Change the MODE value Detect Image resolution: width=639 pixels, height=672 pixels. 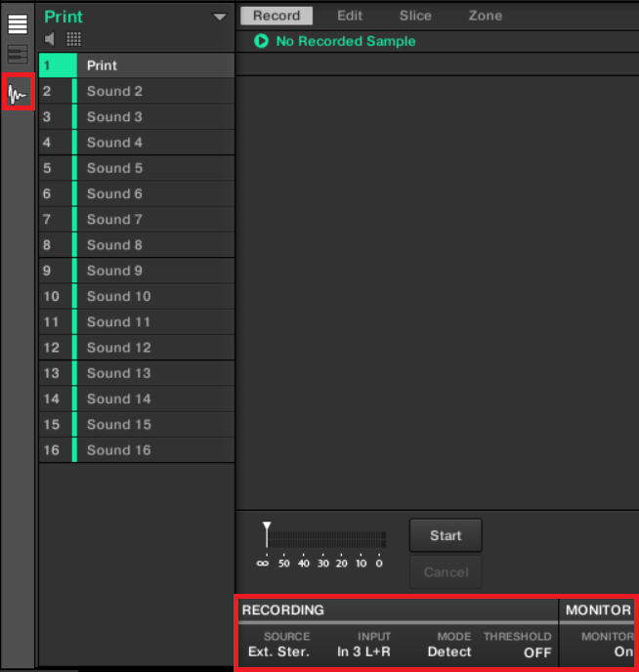click(x=449, y=651)
